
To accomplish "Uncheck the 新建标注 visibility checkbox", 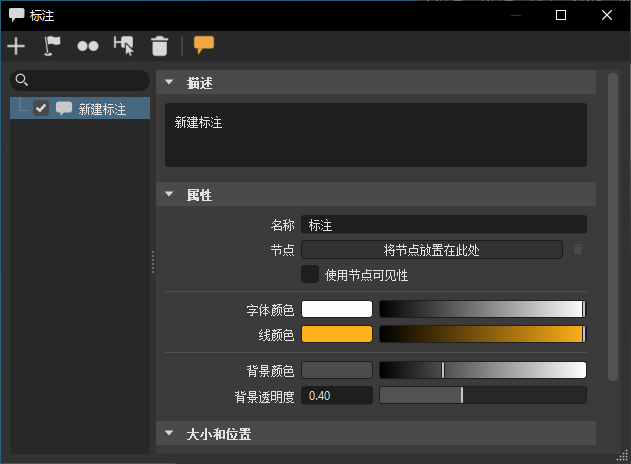I will click(41, 108).
